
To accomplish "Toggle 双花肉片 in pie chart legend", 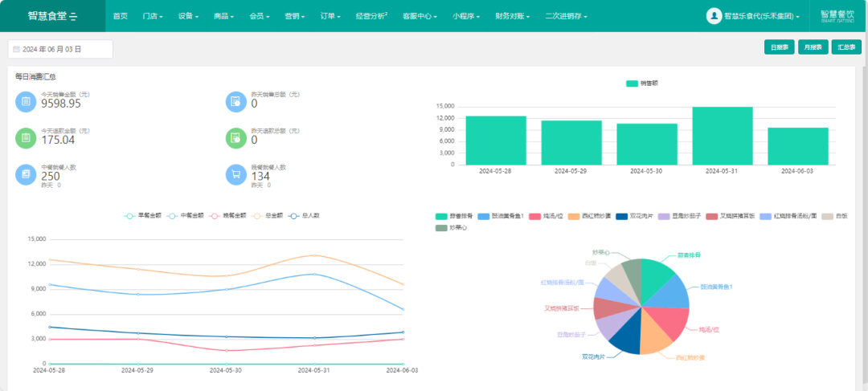I will (x=634, y=216).
